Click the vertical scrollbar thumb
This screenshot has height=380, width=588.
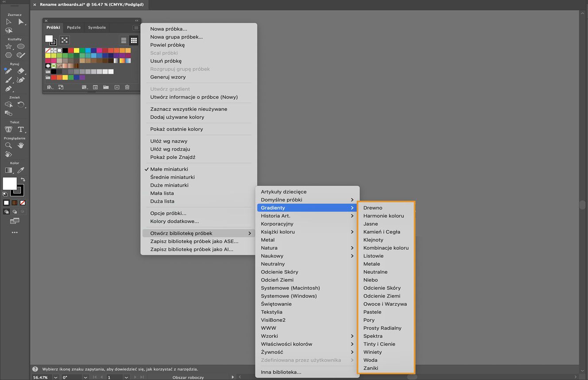[583, 205]
